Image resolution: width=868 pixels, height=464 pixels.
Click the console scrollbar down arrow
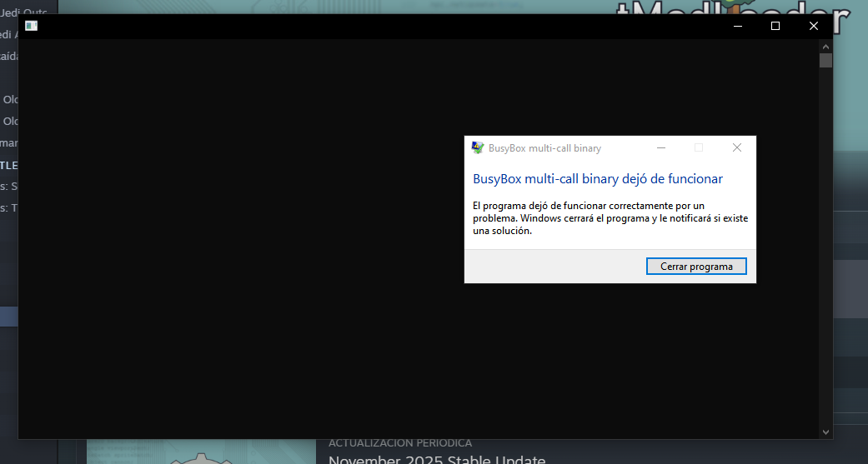click(x=825, y=432)
